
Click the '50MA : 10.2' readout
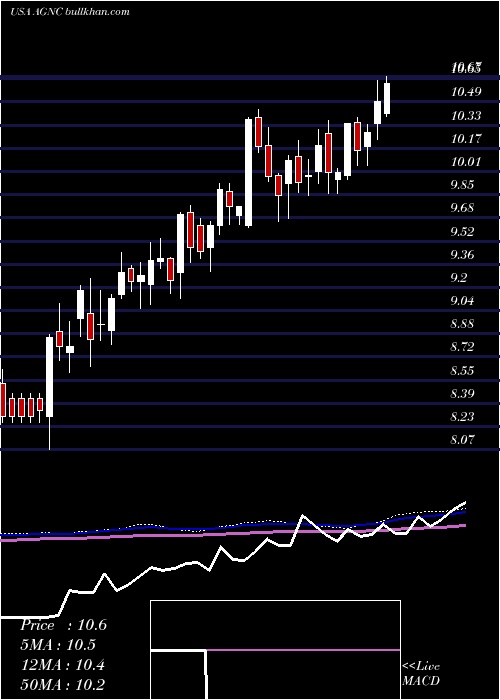(x=62, y=684)
